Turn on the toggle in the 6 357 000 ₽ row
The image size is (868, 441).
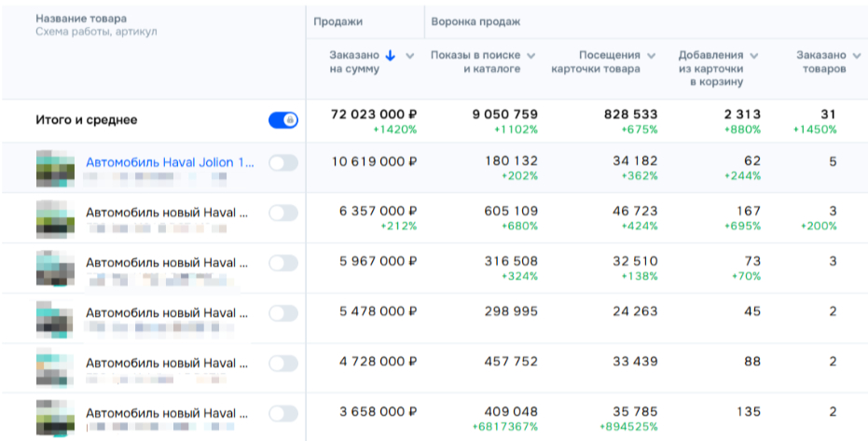(x=282, y=213)
